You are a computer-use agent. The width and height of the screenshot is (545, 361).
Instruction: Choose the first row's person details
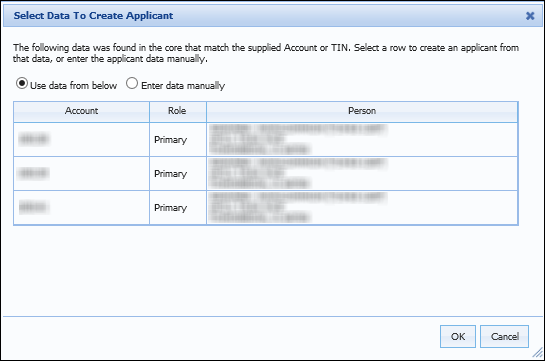pos(298,139)
